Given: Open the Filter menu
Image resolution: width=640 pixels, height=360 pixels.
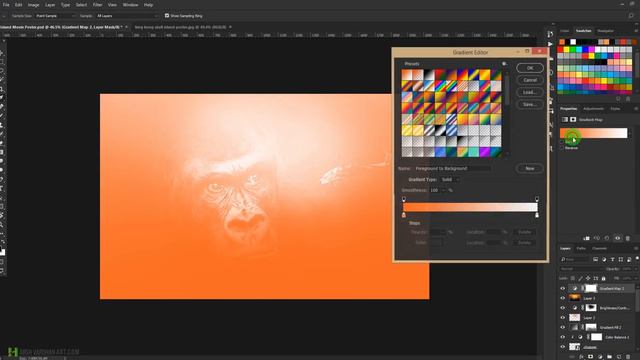Looking at the screenshot, I should coord(97,5).
